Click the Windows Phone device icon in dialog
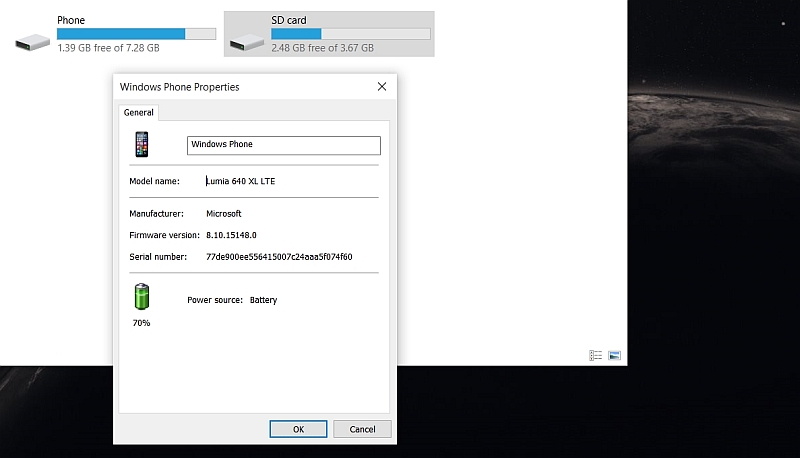This screenshot has width=800, height=458. point(142,144)
